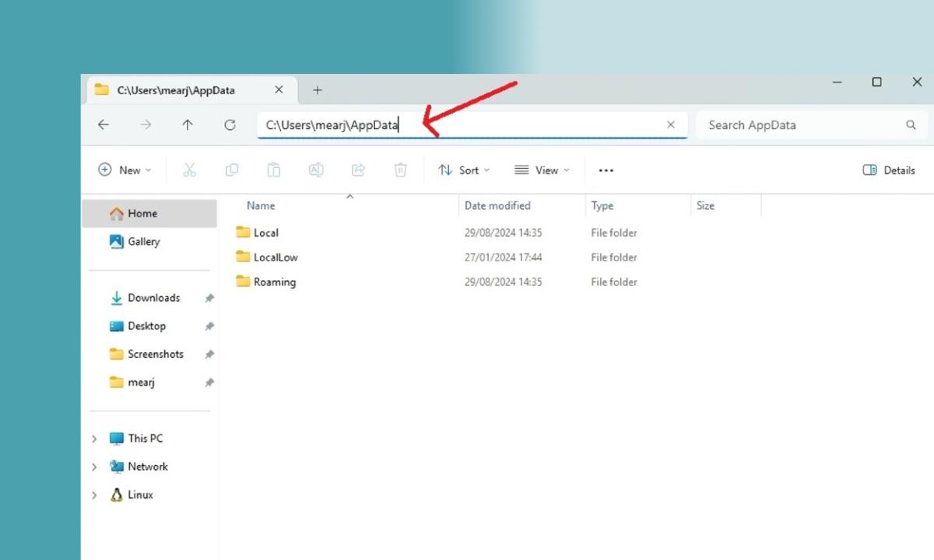Toggle the pin on Screenshots folder
Screen dimensions: 934x560
coord(209,354)
